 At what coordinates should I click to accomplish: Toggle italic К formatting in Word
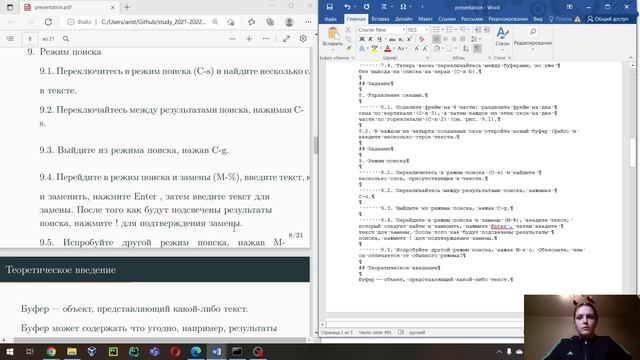[x=370, y=39]
